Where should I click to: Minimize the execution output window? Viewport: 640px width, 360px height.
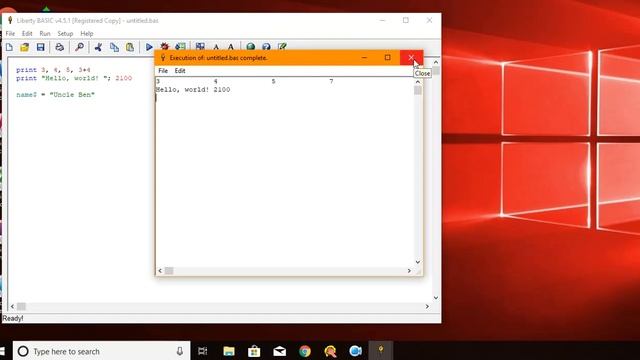(364, 58)
